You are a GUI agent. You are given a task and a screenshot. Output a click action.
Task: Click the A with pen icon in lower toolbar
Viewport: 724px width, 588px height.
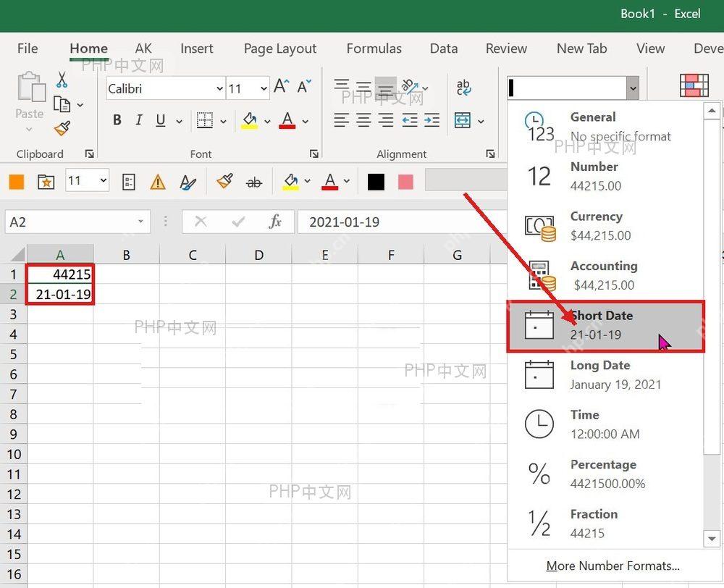click(x=188, y=182)
